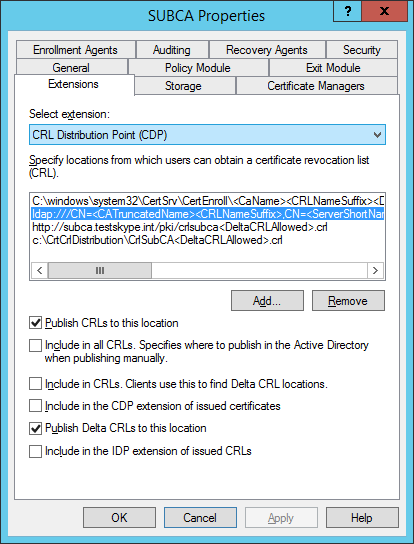This screenshot has width=414, height=544.
Task: Open the Security tab
Action: click(362, 50)
